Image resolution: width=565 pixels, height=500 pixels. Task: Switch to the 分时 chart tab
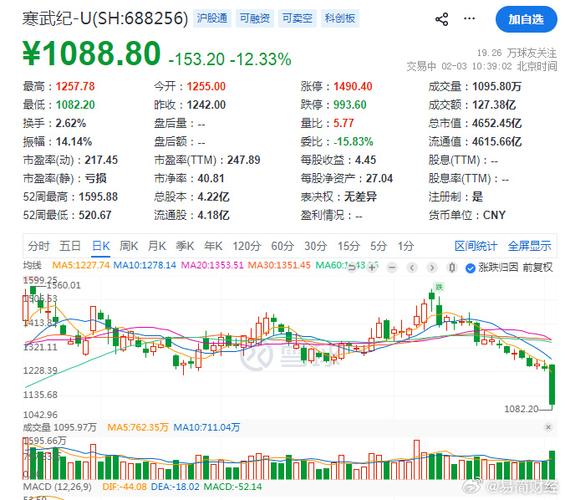click(39, 246)
